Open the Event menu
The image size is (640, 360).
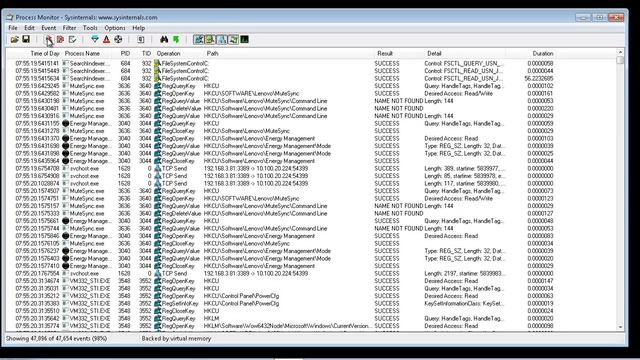[49, 28]
